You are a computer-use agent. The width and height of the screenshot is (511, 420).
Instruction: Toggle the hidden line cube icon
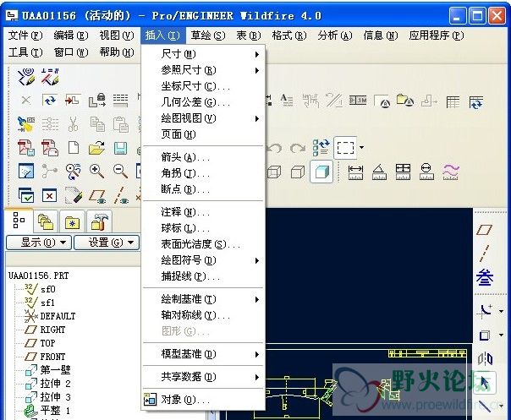click(274, 172)
